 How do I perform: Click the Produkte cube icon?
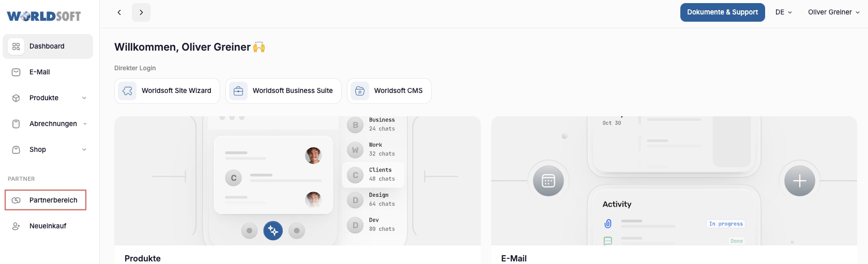pos(16,98)
